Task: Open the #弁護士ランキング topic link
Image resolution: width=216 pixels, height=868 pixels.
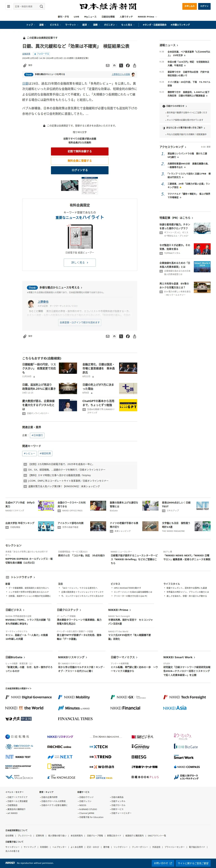Action: point(180,25)
